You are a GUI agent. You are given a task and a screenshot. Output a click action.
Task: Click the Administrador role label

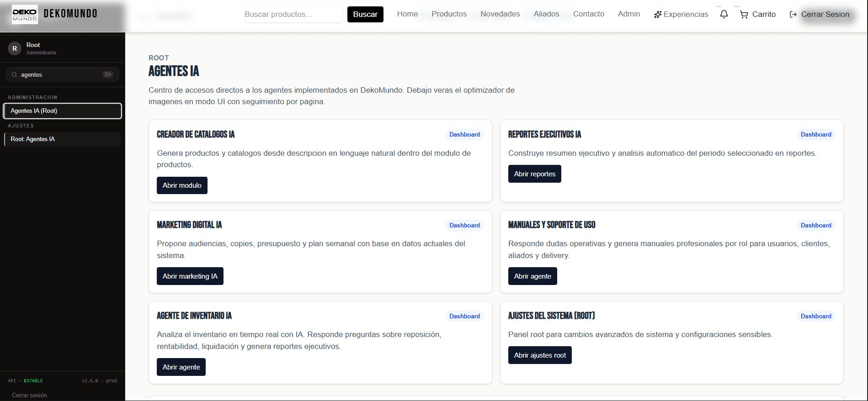pyautogui.click(x=42, y=53)
